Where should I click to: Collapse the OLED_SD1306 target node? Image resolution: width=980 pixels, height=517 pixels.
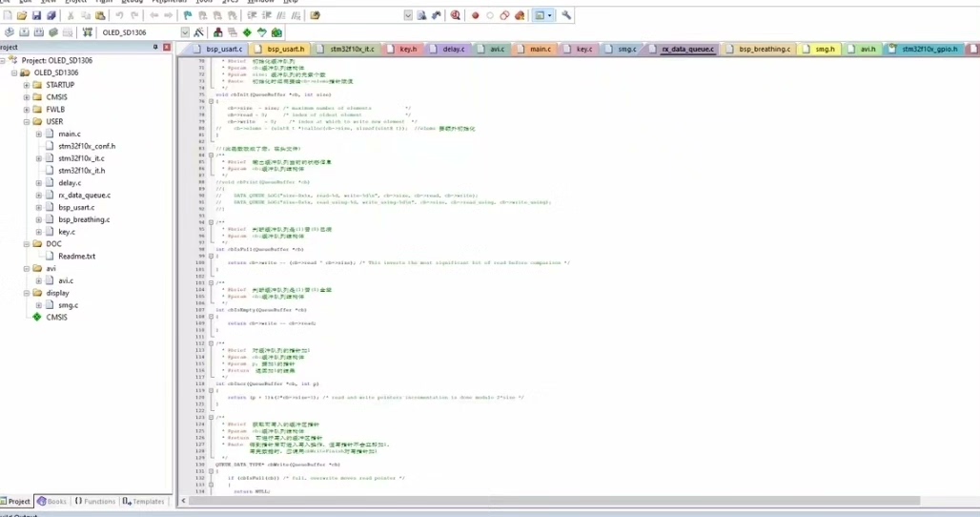[x=14, y=72]
